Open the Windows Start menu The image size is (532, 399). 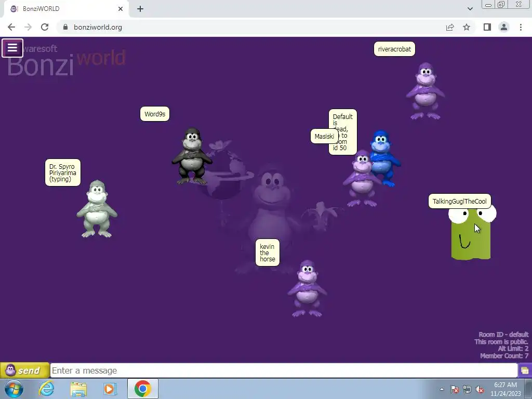pyautogui.click(x=14, y=389)
